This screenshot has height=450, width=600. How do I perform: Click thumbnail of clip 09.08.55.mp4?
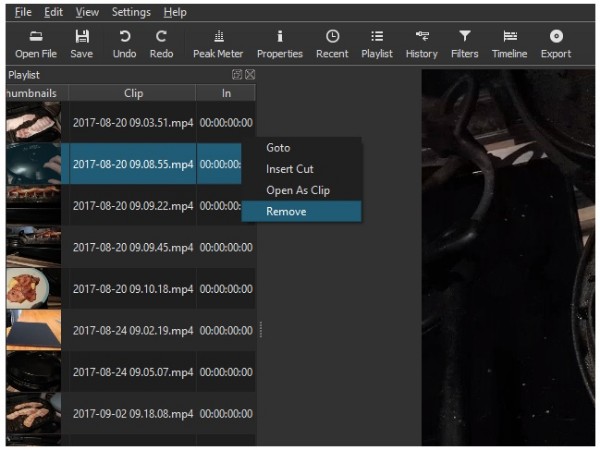(x=34, y=164)
